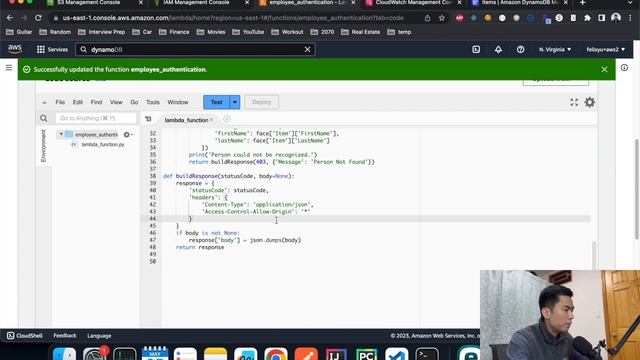
Task: Click the 'return response' code line
Action: 200,247
